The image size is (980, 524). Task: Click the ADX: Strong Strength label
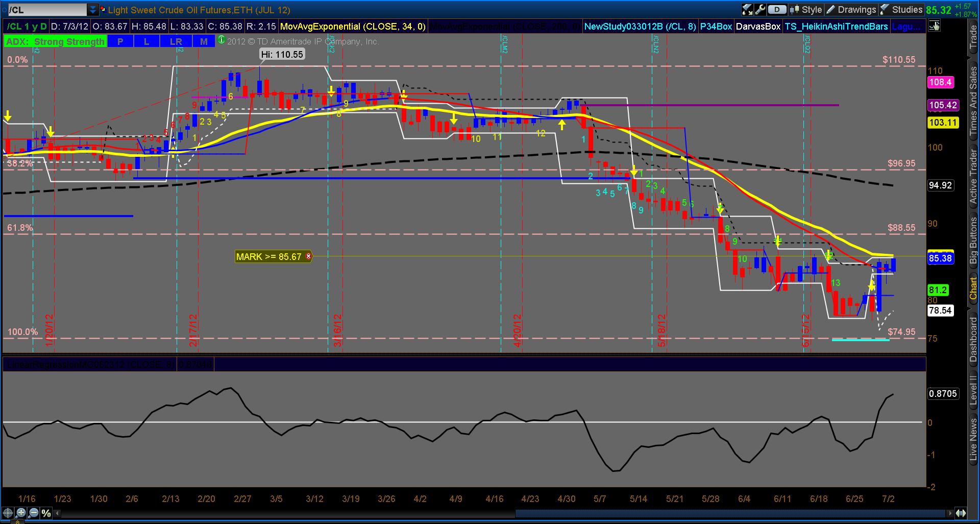pos(55,41)
